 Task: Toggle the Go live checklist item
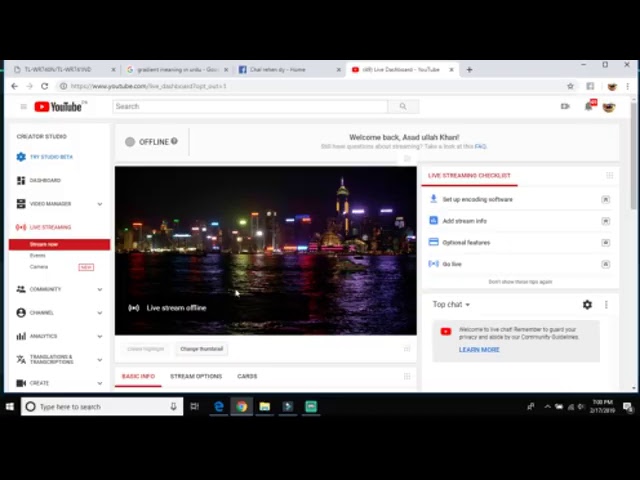coord(605,264)
